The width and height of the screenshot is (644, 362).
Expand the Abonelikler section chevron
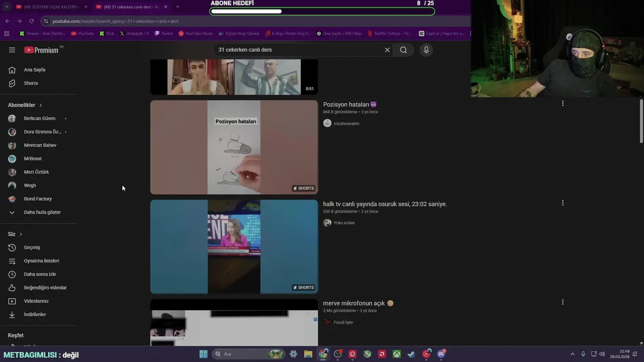pyautogui.click(x=40, y=105)
